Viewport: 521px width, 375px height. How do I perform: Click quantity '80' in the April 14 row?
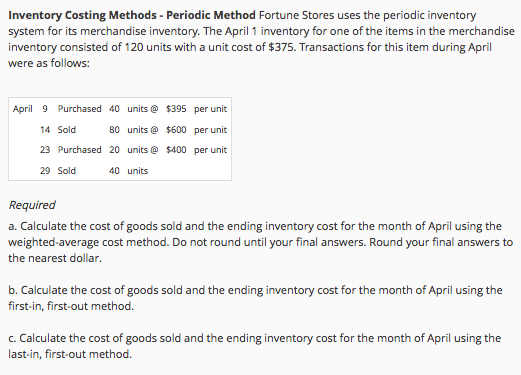point(114,130)
